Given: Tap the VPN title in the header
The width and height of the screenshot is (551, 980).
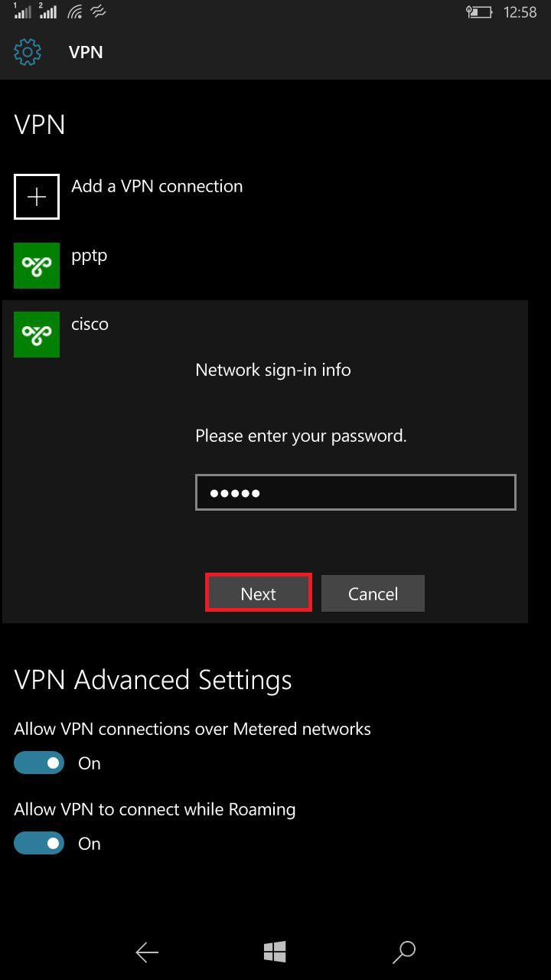Looking at the screenshot, I should pos(86,52).
